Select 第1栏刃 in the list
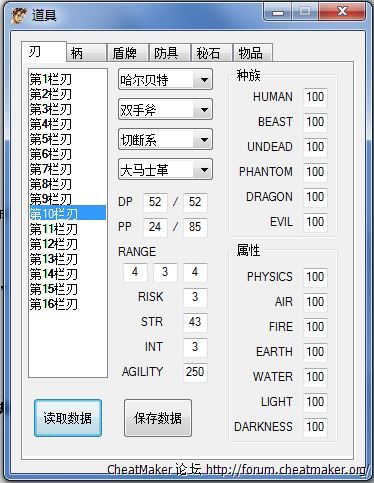This screenshot has height=483, width=374. tap(68, 79)
